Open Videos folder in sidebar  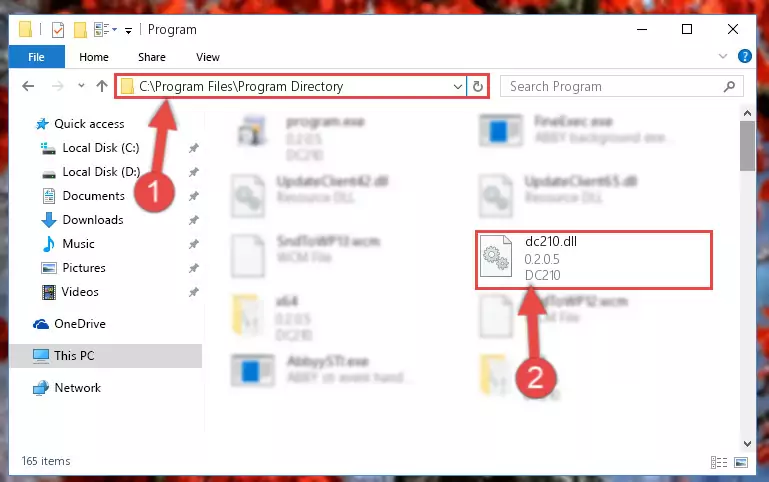click(x=80, y=292)
